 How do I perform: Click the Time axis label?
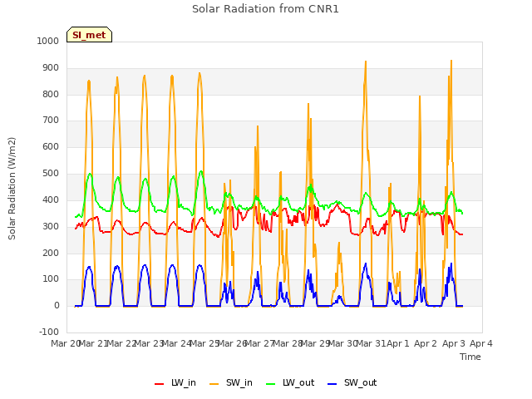tap(470, 357)
